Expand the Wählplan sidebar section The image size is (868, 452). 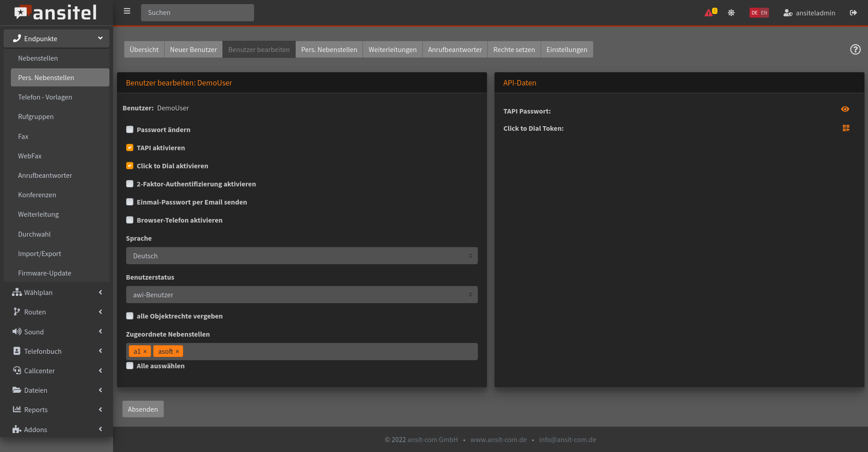tap(57, 293)
